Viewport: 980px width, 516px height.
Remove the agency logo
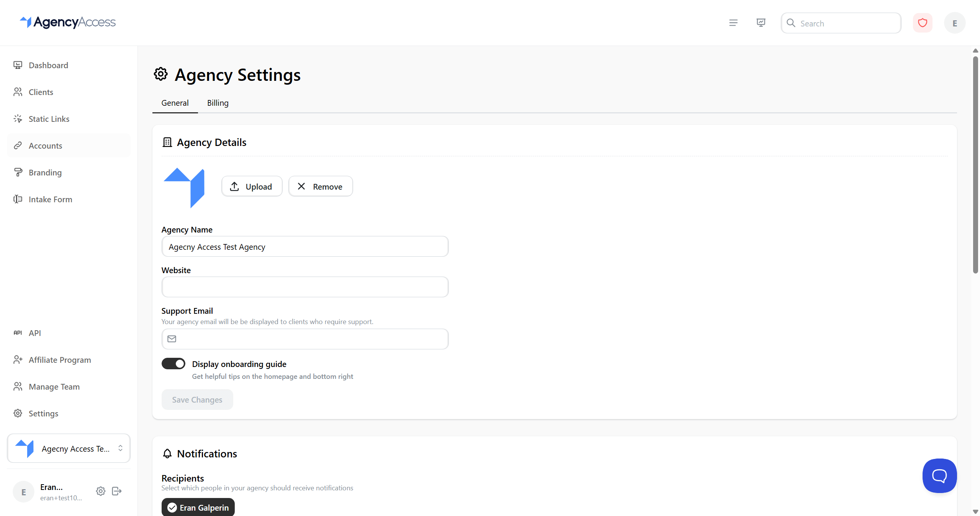point(321,186)
